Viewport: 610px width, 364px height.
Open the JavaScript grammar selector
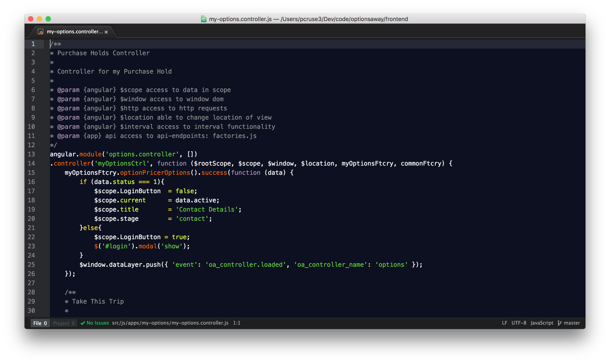tap(542, 323)
